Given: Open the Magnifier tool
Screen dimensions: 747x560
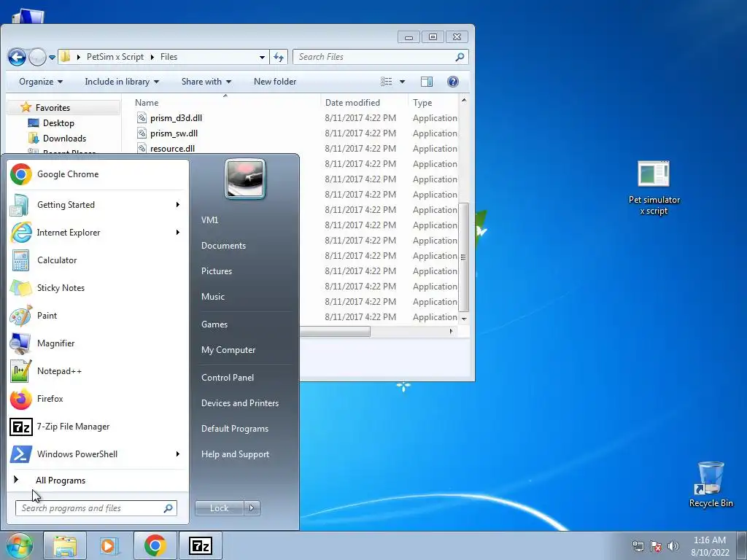Looking at the screenshot, I should point(98,343).
